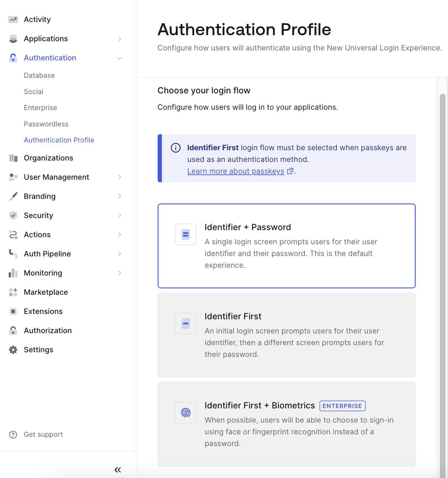Viewport: 448px width, 478px height.
Task: Click the Authorization padlock icon
Action: pyautogui.click(x=13, y=331)
